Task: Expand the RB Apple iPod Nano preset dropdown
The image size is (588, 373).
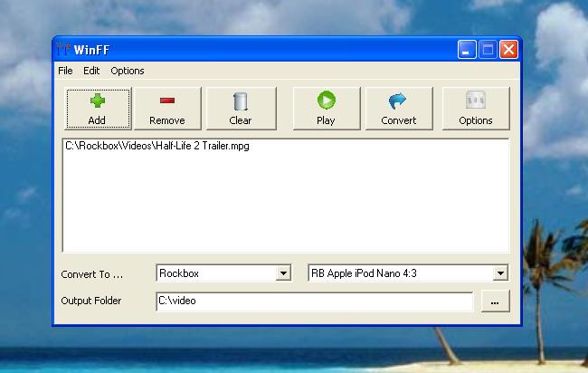Action: pyautogui.click(x=500, y=273)
